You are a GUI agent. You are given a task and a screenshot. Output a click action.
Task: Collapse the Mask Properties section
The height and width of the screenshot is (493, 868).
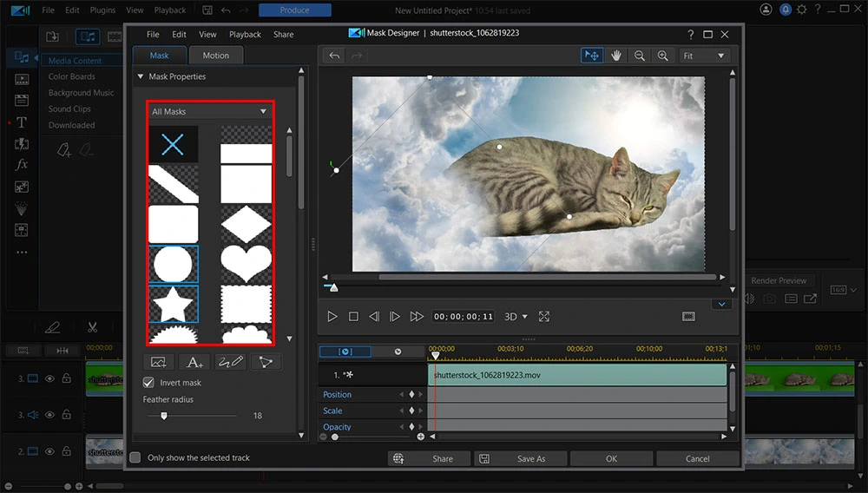click(x=140, y=76)
